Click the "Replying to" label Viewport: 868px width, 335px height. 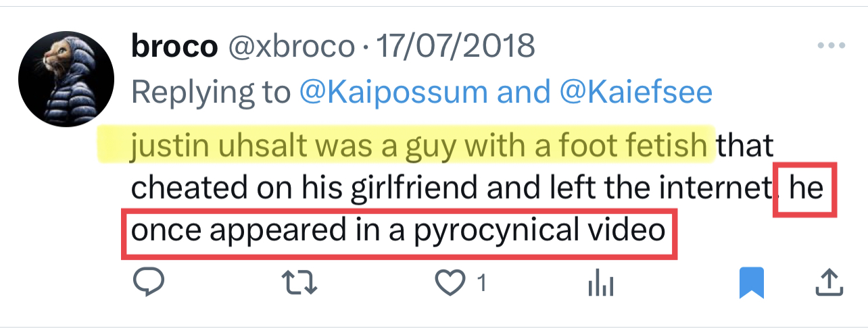[x=210, y=91]
